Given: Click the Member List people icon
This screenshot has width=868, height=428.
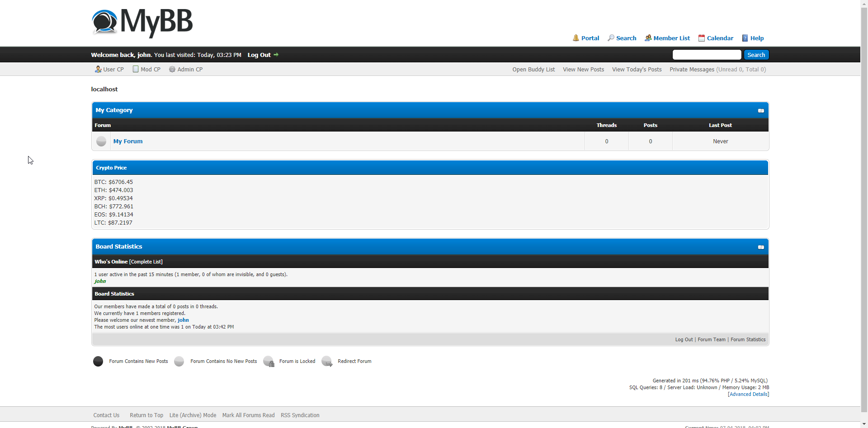Looking at the screenshot, I should (x=648, y=38).
